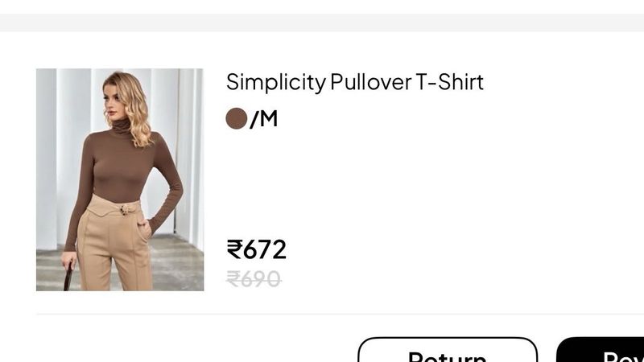The width and height of the screenshot is (644, 362).
Task: Click the letter M of the size
Action: 269,118
